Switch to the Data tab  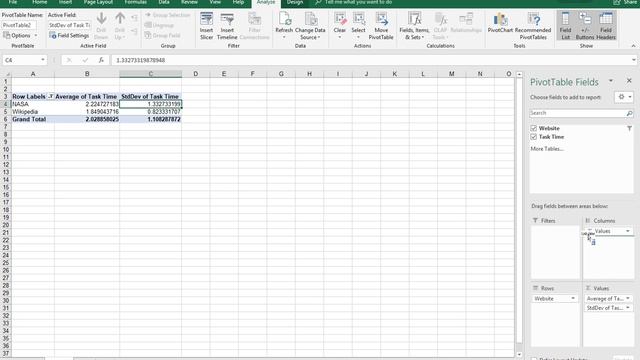pos(164,2)
